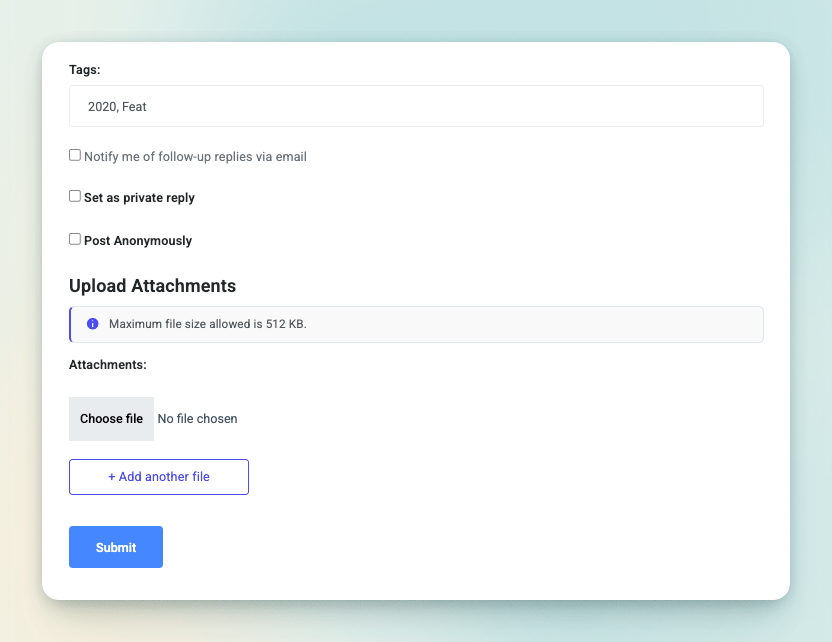Check the Set as private reply box

click(75, 196)
